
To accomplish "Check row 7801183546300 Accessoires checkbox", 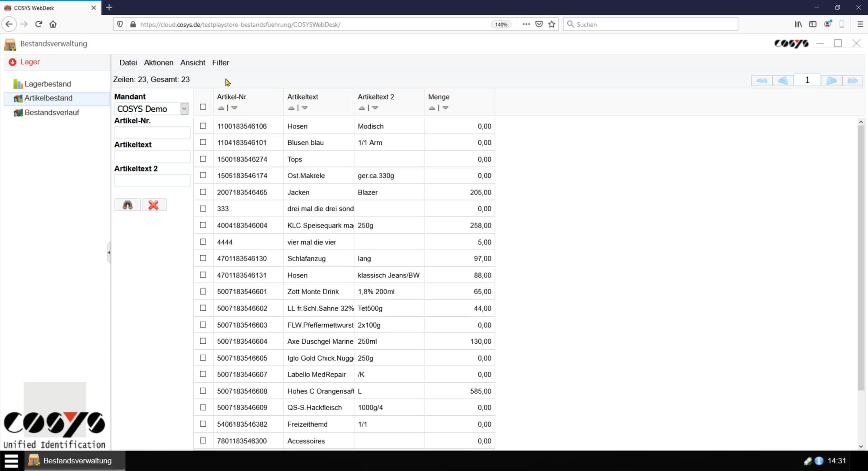I will [x=203, y=440].
